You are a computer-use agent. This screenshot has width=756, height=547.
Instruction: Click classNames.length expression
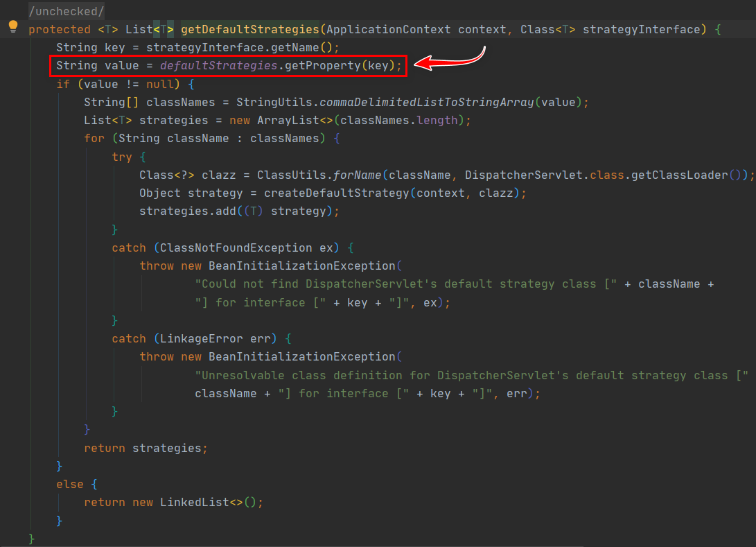398,120
